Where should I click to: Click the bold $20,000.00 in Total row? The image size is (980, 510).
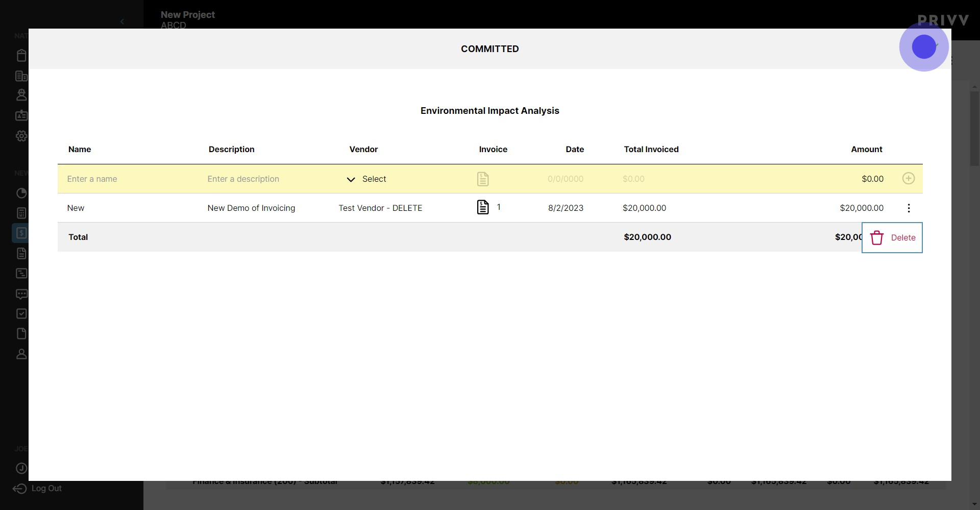(647, 237)
